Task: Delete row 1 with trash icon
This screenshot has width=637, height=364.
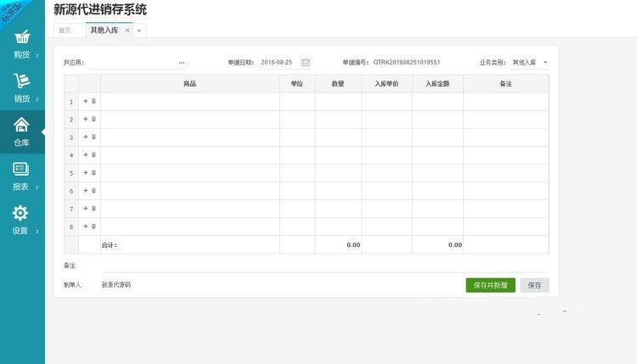Action: point(93,101)
